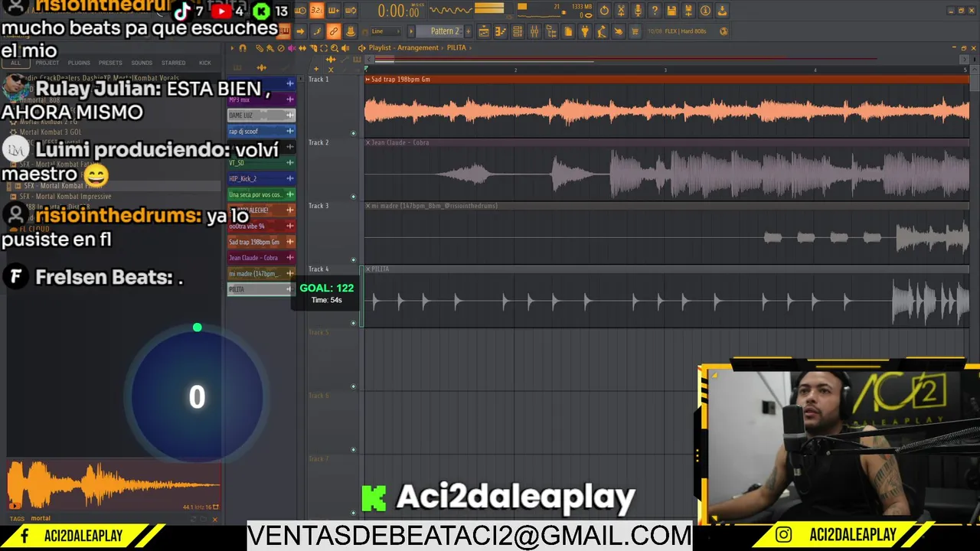Switch to the PROJECT browser tab
The image size is (980, 551).
point(47,63)
